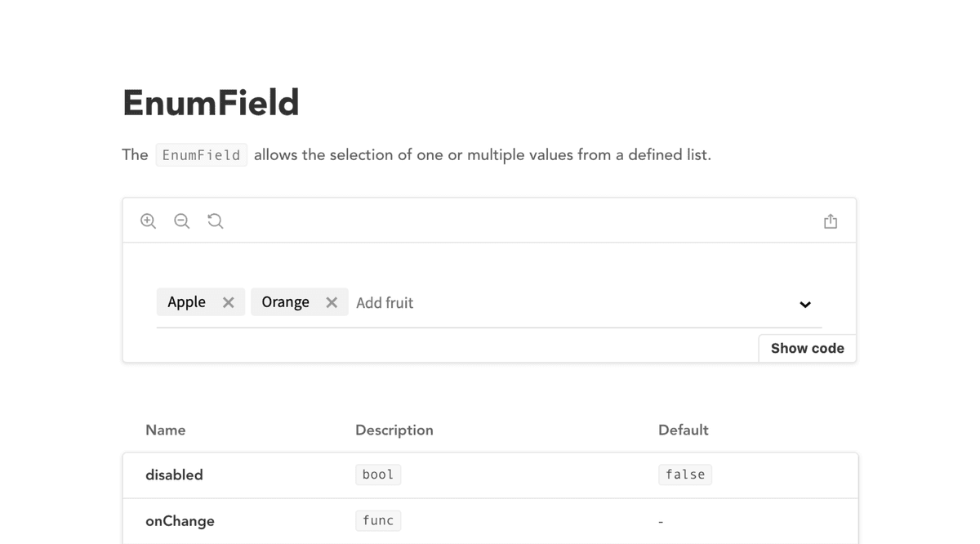
Task: Select the Apple chip label
Action: (186, 302)
